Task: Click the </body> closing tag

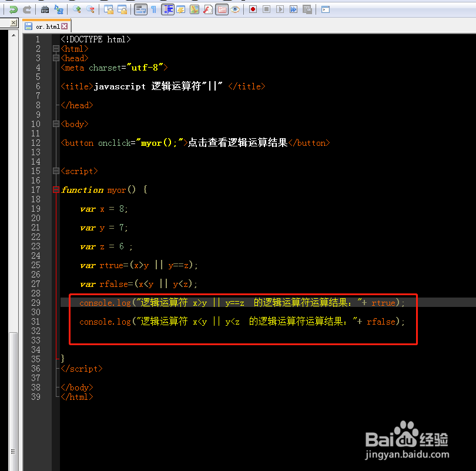Action: tap(77, 388)
